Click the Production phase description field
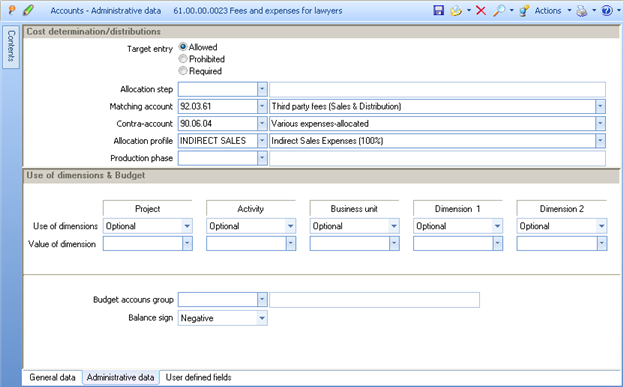Screen dimensions: 623x387 coord(437,158)
